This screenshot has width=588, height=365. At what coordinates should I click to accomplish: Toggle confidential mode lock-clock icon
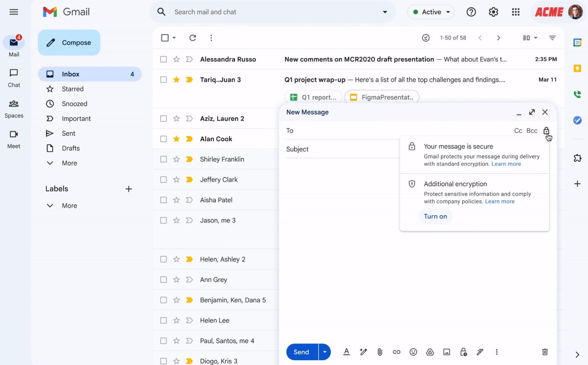(463, 352)
